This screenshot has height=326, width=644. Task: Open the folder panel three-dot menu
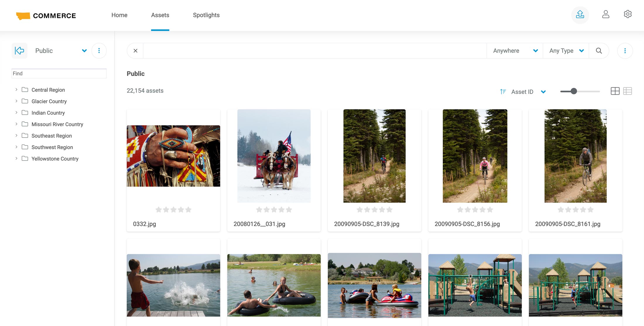click(99, 51)
